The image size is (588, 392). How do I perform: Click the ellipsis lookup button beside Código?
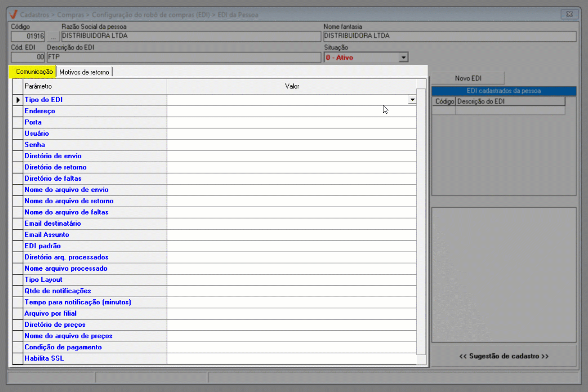click(x=53, y=36)
